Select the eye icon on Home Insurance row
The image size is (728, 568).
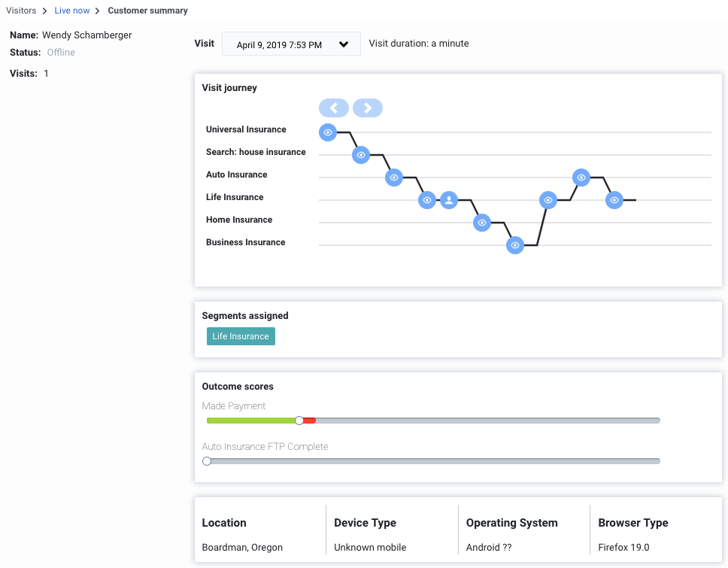pos(482,223)
